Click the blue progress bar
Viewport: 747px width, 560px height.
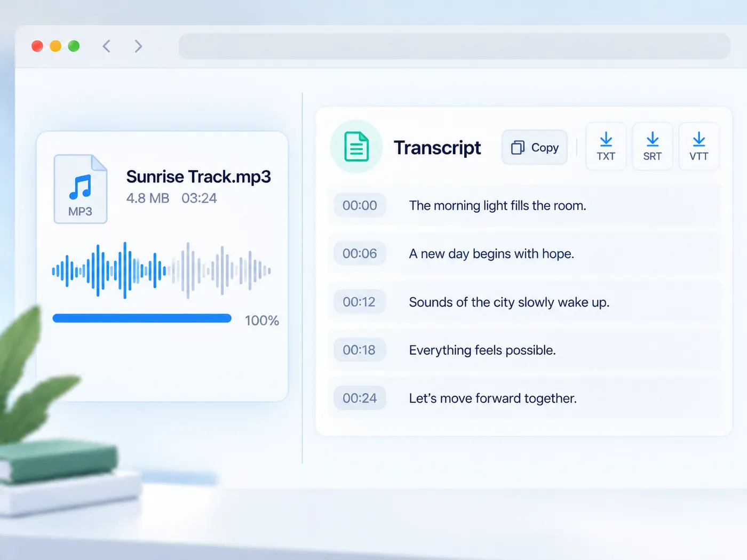point(142,318)
